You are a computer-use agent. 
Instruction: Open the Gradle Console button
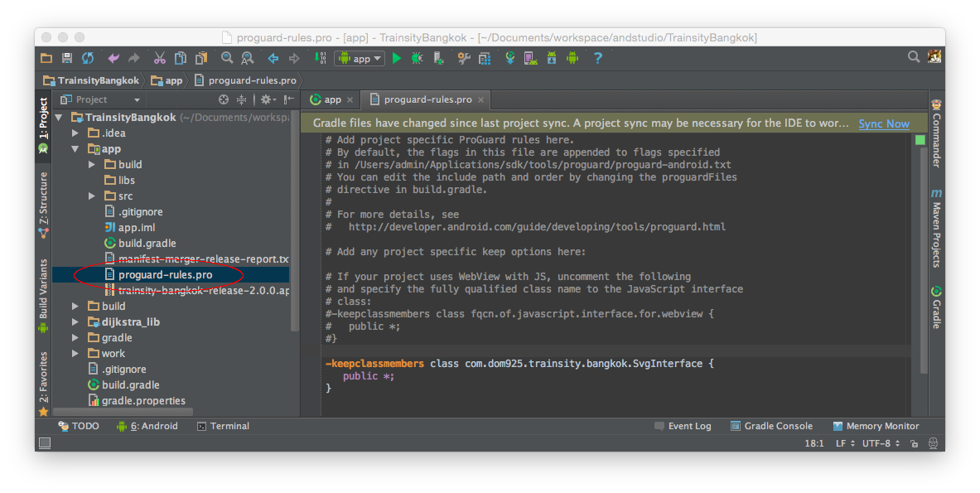tap(771, 426)
